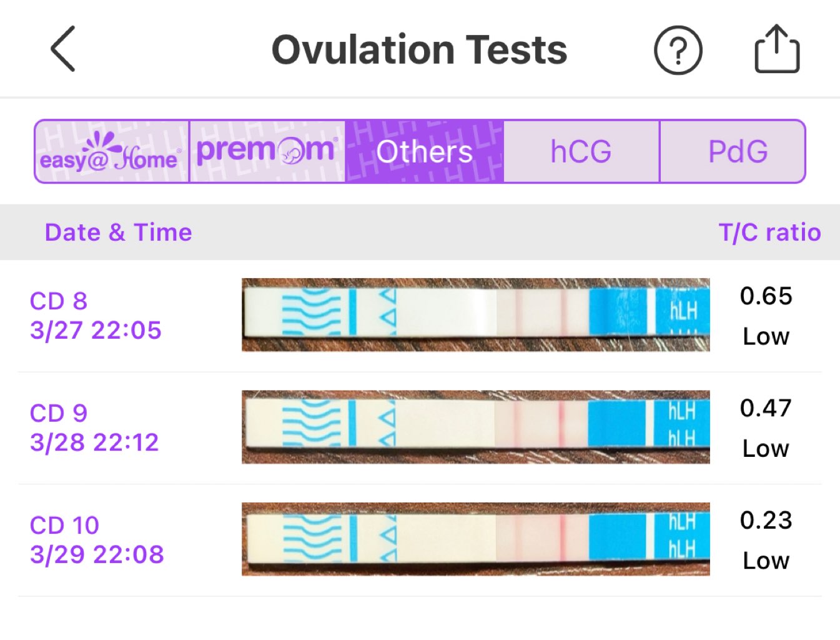
Task: Open the CD 9 test strip photo
Action: 476,427
